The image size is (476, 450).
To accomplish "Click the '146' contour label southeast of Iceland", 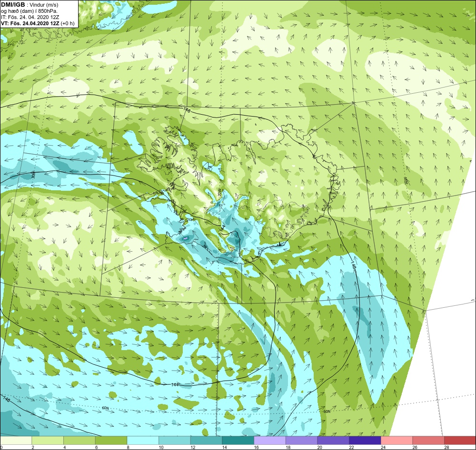I will 353,266.
